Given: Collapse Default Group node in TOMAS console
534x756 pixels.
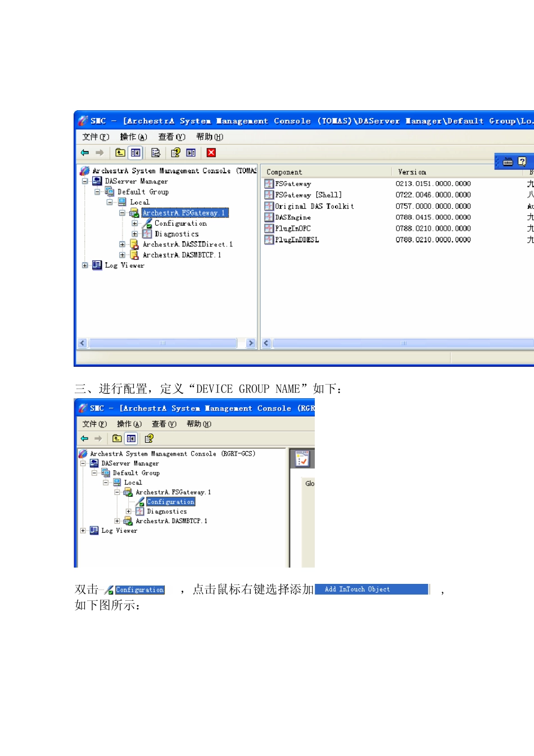Looking at the screenshot, I should click(97, 192).
